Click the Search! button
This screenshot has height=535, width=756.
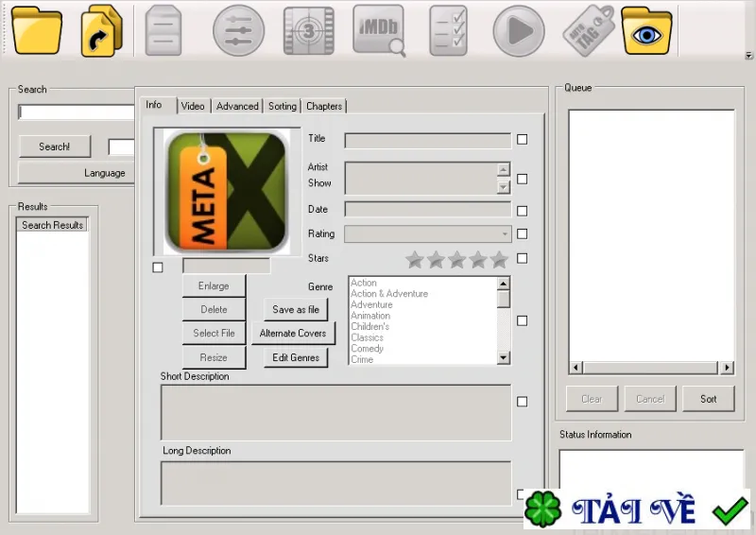(55, 147)
